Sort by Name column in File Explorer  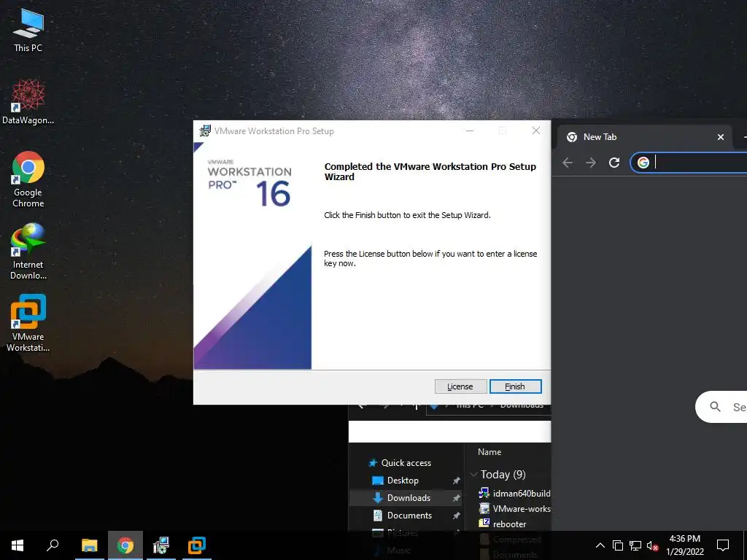(489, 452)
